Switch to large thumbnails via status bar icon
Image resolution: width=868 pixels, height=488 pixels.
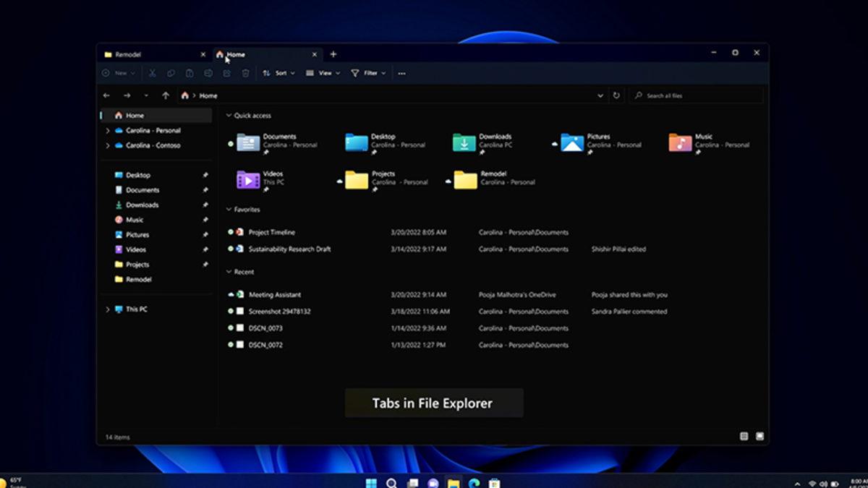tap(759, 436)
